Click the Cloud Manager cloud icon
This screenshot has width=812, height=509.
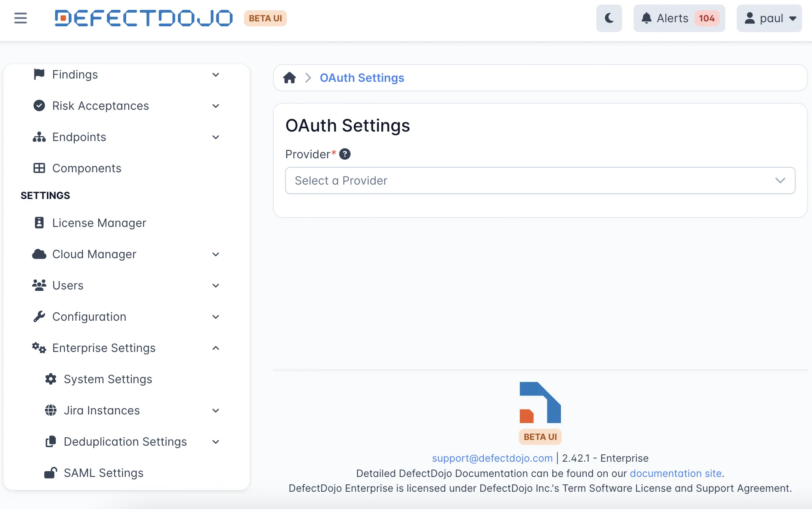39,254
